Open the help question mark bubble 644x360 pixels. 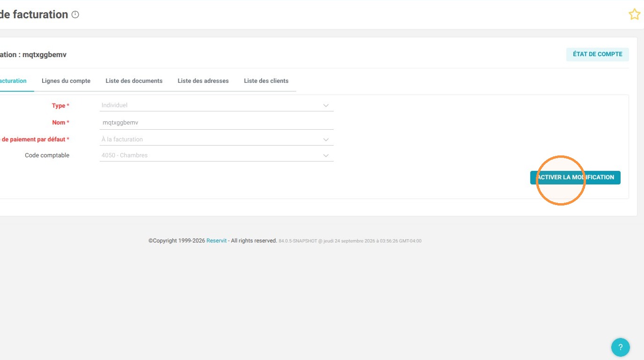(x=621, y=347)
